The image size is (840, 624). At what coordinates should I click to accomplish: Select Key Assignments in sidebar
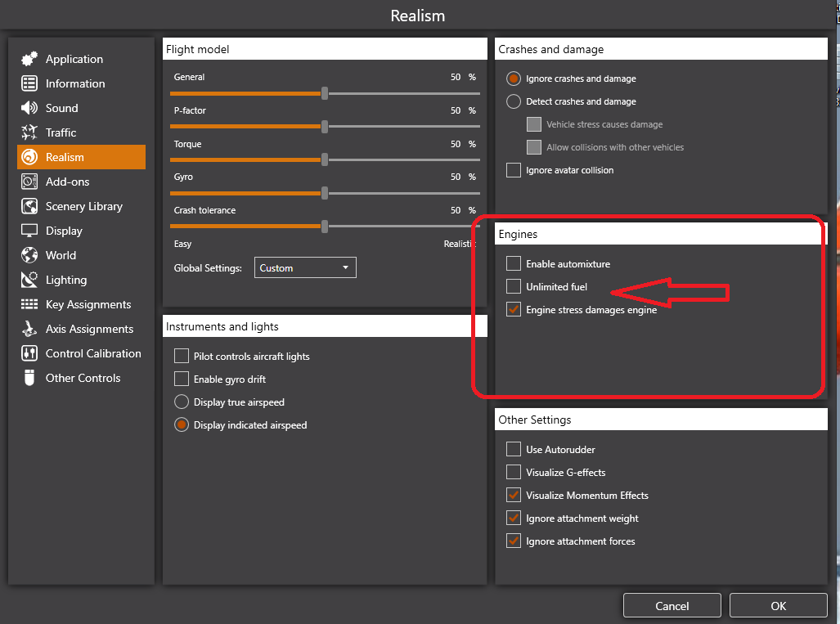(82, 304)
